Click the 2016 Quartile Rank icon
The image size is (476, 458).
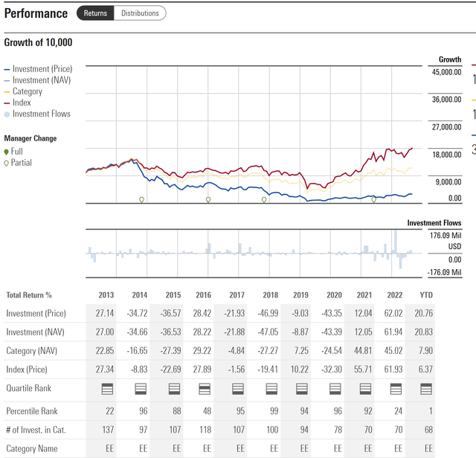(203, 388)
